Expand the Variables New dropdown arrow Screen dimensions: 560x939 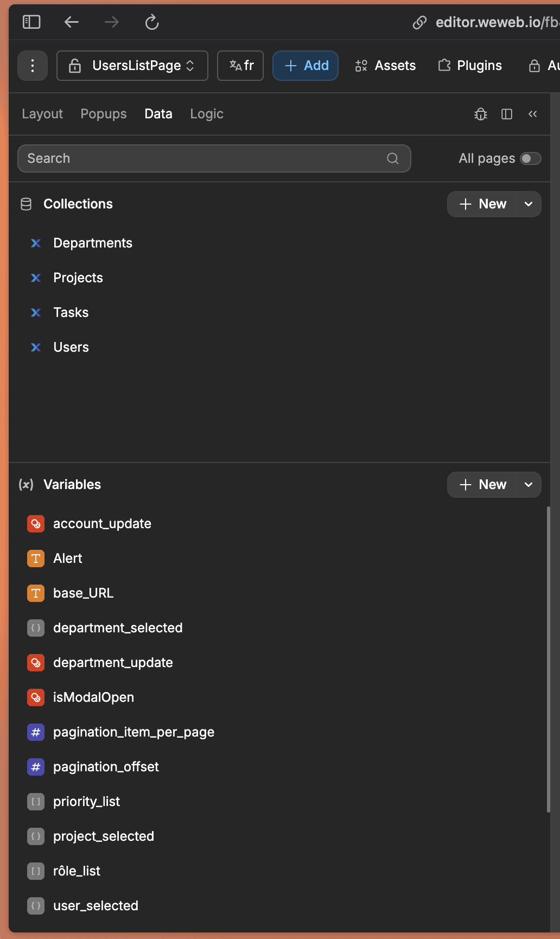click(529, 485)
